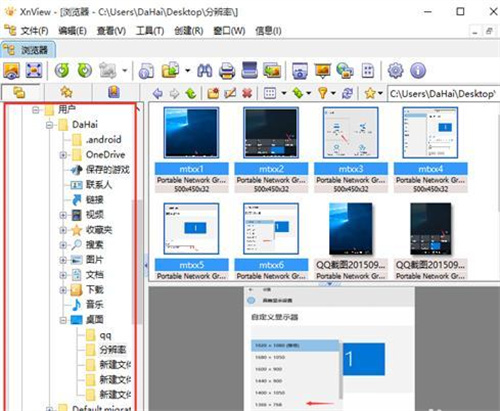Switch to folders tree panel tab
500x411 pixels.
click(19, 92)
